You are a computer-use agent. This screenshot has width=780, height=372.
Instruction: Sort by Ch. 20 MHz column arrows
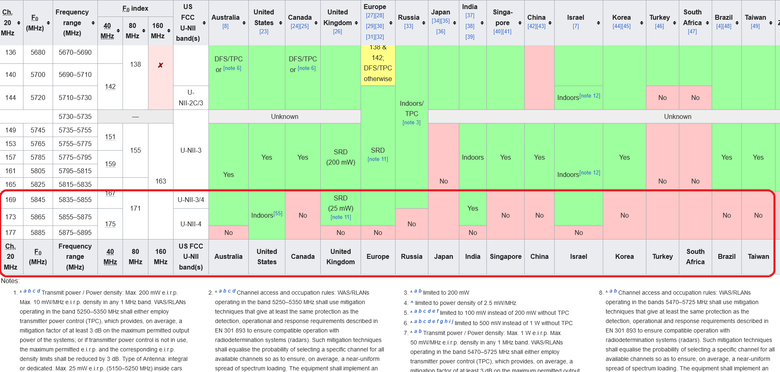[19, 23]
